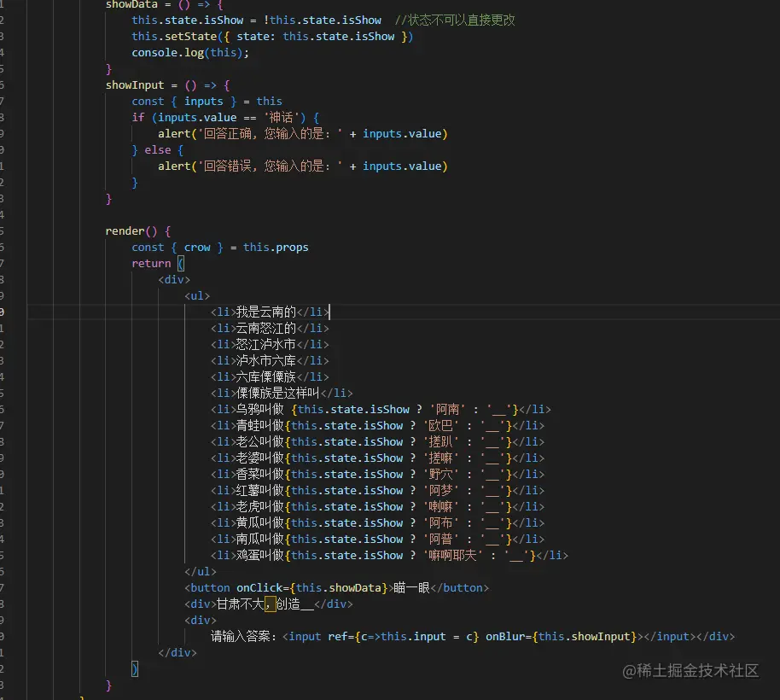Image resolution: width=780 pixels, height=700 pixels.
Task: Click the '老公叫做' list item line
Action: tap(377, 442)
